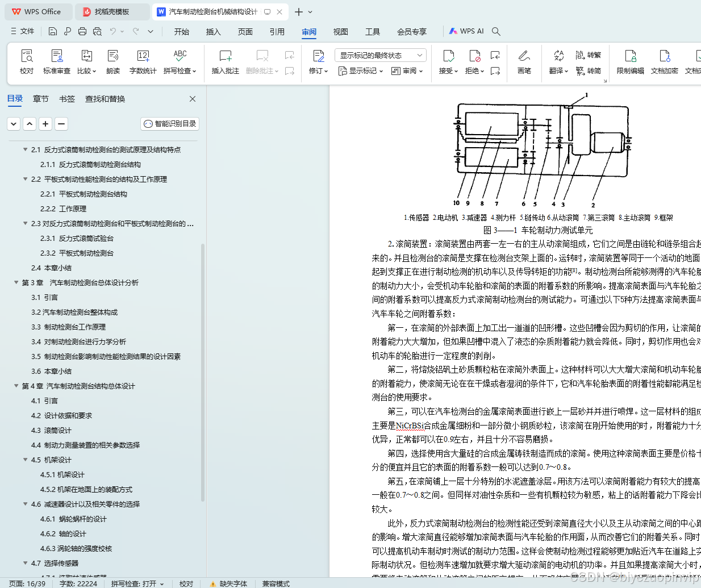Viewport: 701px width, 588px height.
Task: Switch to the WPS Office home tab
Action: point(37,11)
